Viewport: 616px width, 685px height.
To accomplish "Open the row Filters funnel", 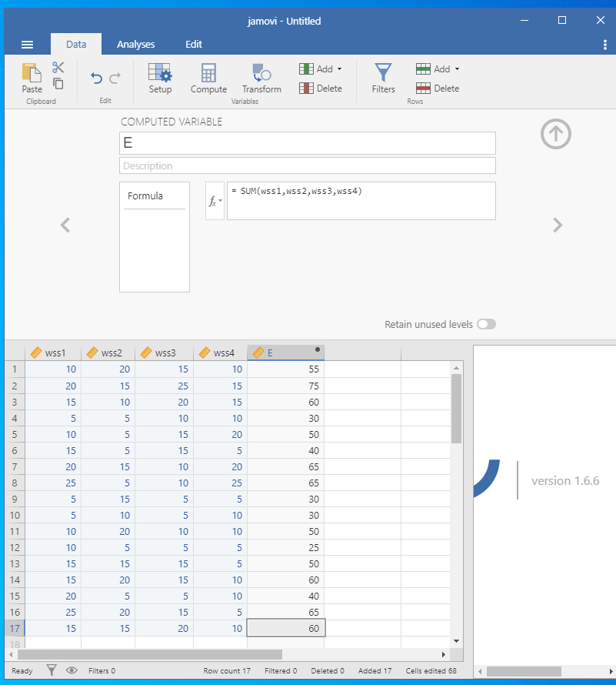I will 383,78.
